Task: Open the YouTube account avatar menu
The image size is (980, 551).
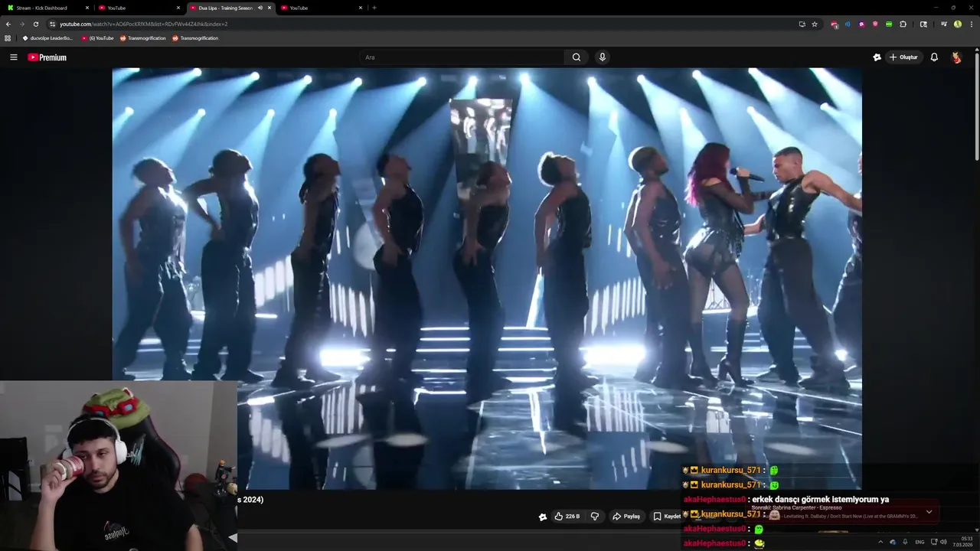Action: tap(956, 57)
